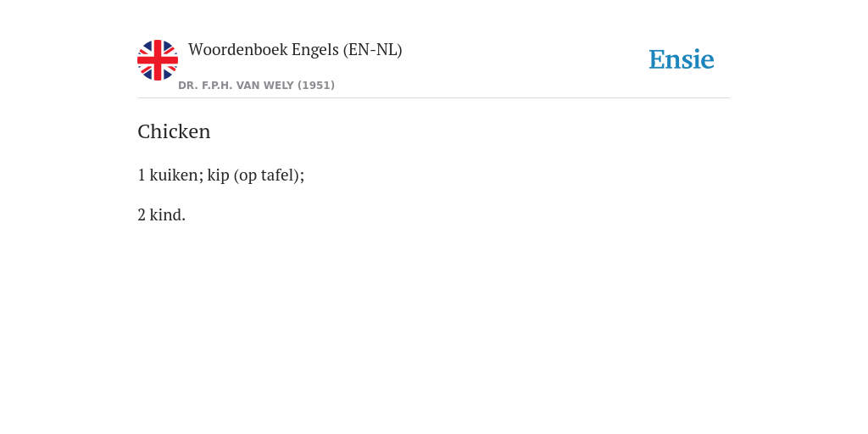Click the UK flag icon
Viewport: 868px width, 434px height.
(158, 60)
